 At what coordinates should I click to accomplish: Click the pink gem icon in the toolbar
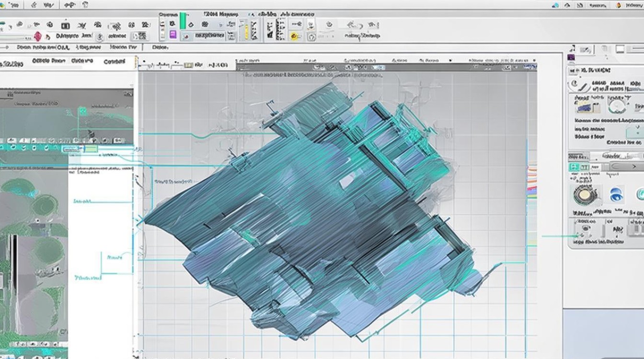38,36
